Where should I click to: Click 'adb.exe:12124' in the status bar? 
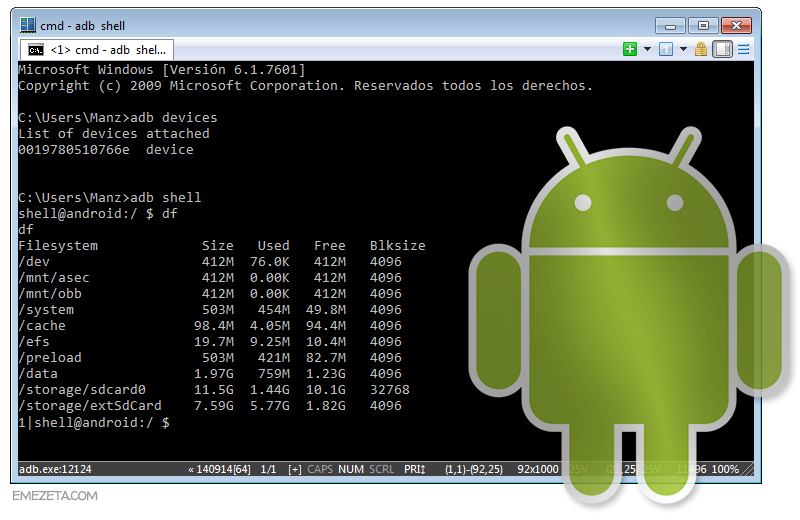(x=55, y=469)
